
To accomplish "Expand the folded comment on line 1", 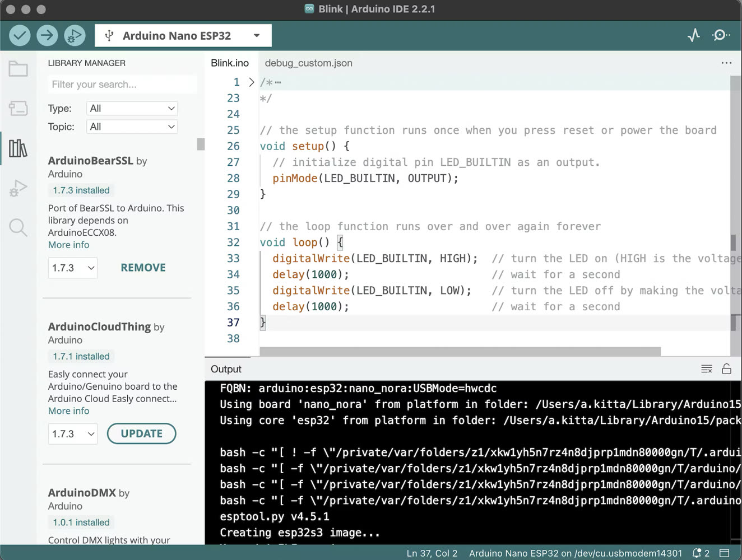I will [252, 82].
